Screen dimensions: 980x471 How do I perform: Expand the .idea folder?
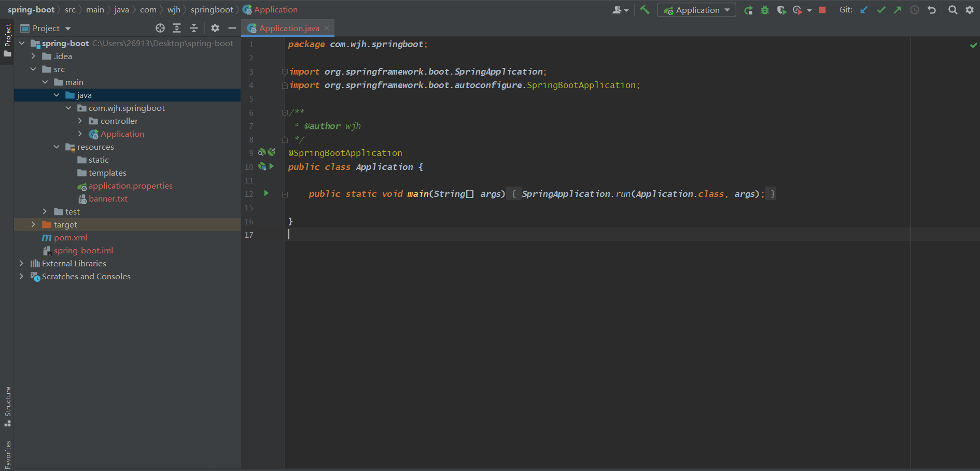pyautogui.click(x=33, y=56)
